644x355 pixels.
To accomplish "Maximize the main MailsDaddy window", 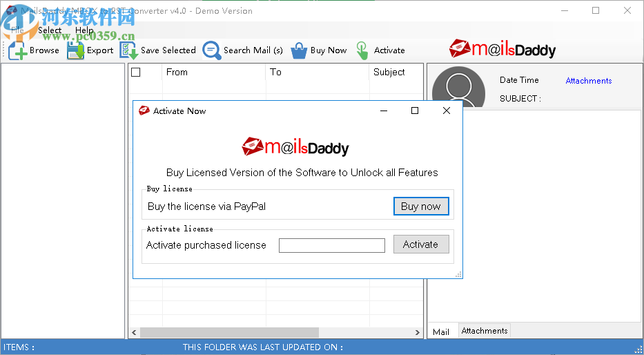I will [596, 10].
